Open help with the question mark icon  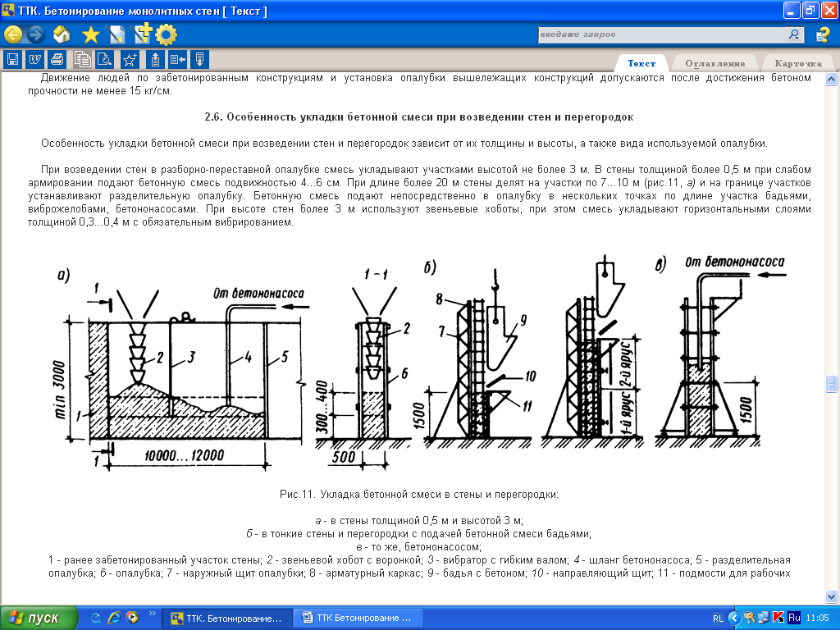pos(822,34)
